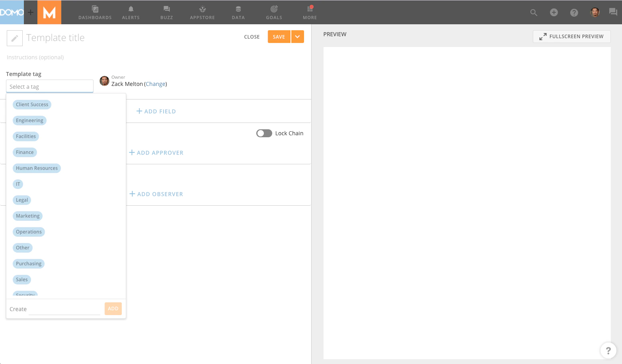
Task: Select the Purchasing tag
Action: (29, 264)
